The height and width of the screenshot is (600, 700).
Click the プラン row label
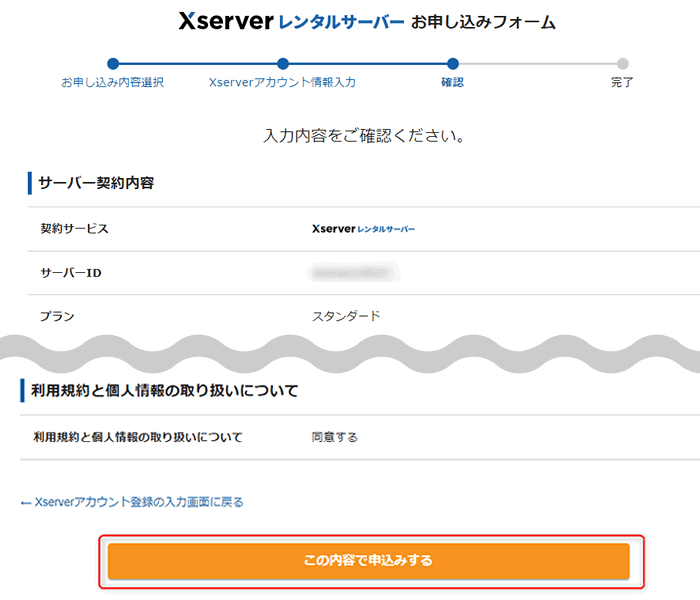pyautogui.click(x=57, y=316)
